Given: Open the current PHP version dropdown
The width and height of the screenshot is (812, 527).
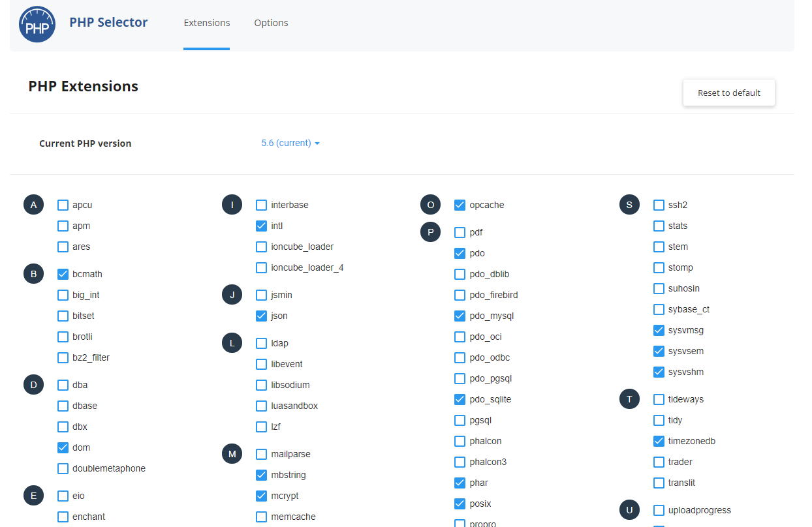Looking at the screenshot, I should pyautogui.click(x=290, y=143).
